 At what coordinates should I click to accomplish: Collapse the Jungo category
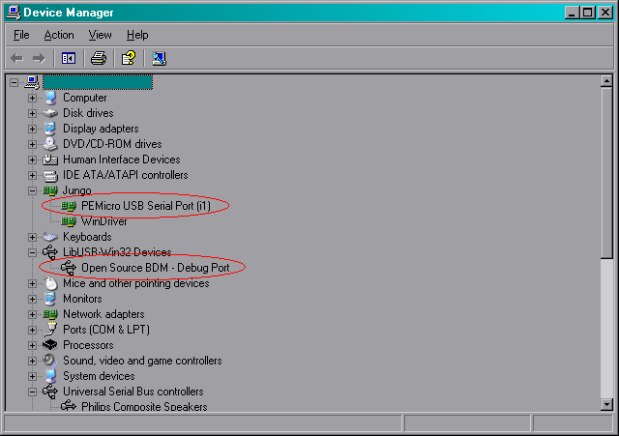tap(32, 191)
